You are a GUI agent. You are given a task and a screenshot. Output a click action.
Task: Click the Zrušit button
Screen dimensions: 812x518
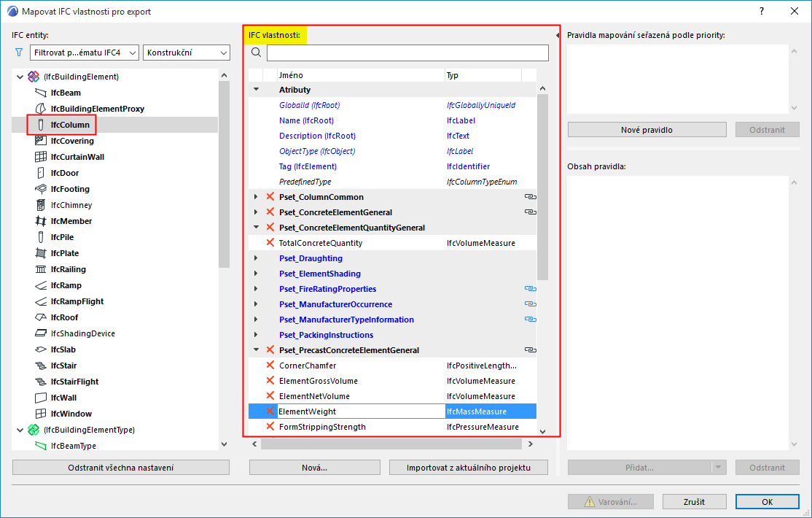(694, 502)
